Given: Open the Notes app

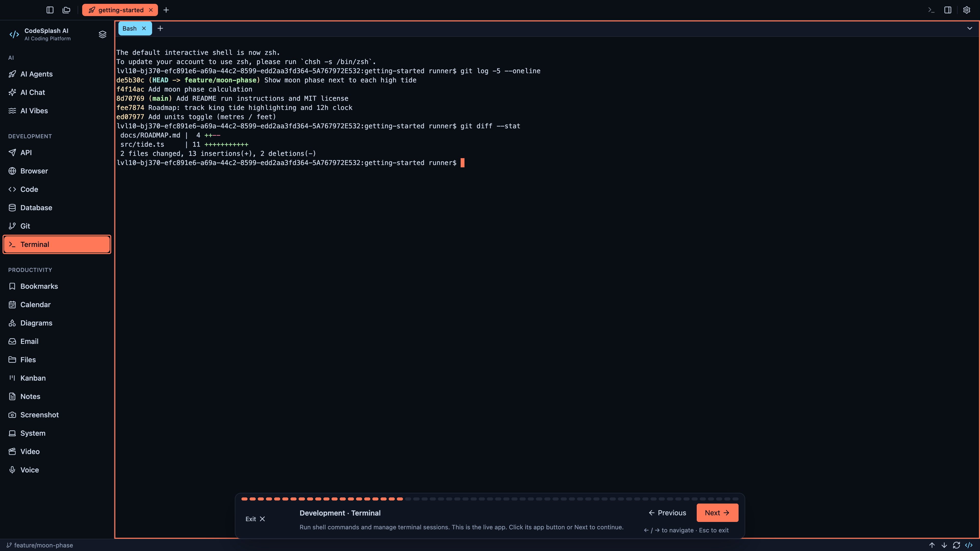Looking at the screenshot, I should [x=57, y=396].
